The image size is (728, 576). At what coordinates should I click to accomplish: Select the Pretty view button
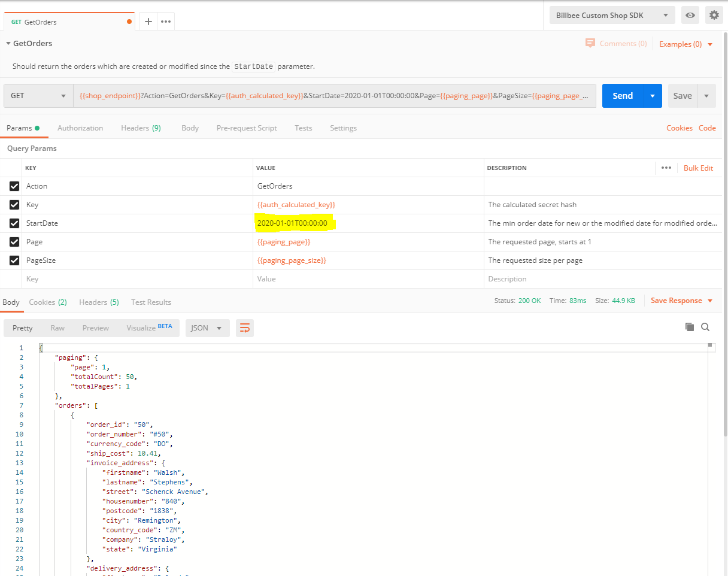pyautogui.click(x=22, y=328)
